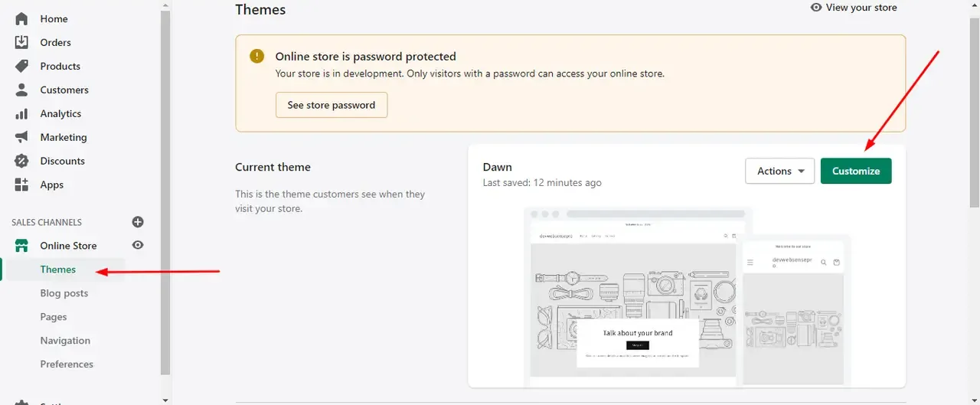Open Apps in sidebar
This screenshot has height=405, width=980.
click(x=52, y=185)
